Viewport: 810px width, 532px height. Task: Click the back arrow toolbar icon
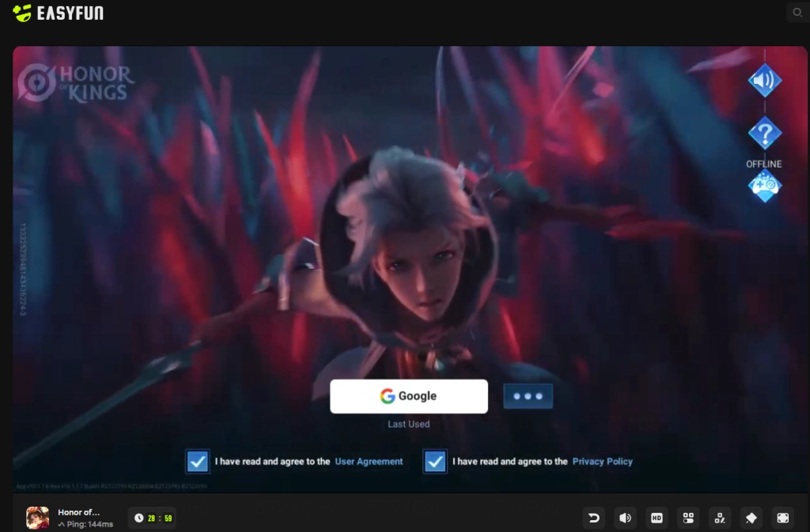click(x=593, y=518)
